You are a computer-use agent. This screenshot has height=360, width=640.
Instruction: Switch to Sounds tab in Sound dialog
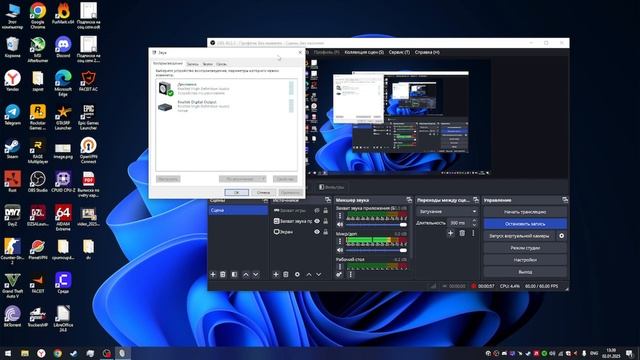pyautogui.click(x=207, y=64)
